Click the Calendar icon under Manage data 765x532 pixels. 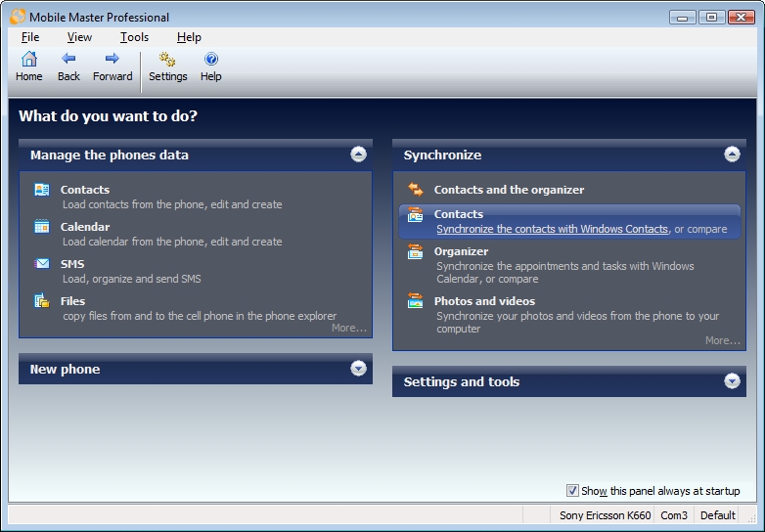click(x=42, y=227)
